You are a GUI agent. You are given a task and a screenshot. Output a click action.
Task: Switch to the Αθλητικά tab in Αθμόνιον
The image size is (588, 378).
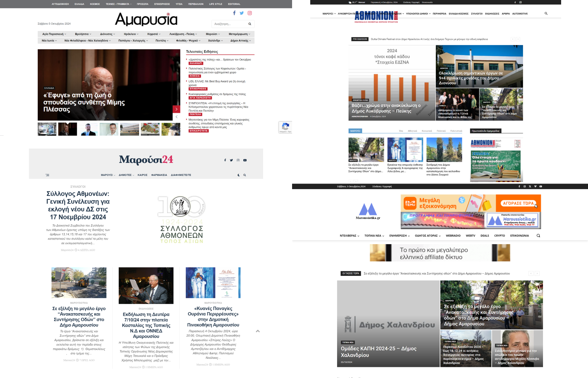412,131
